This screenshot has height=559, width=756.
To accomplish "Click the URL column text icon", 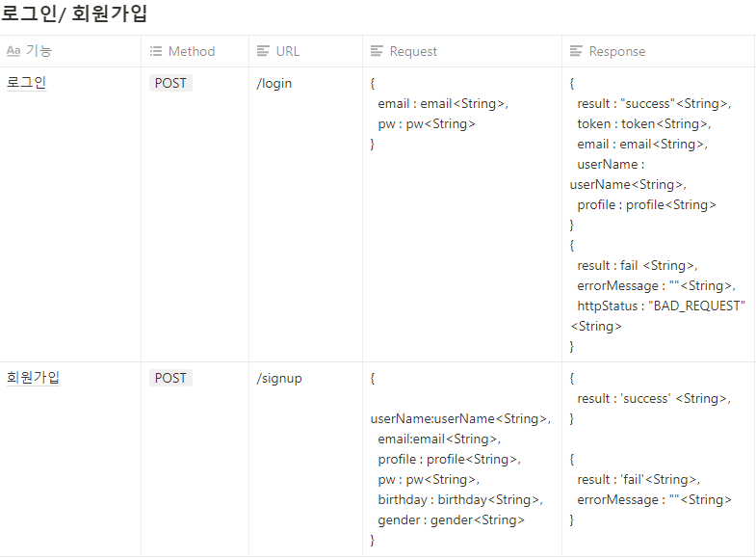I will [263, 51].
